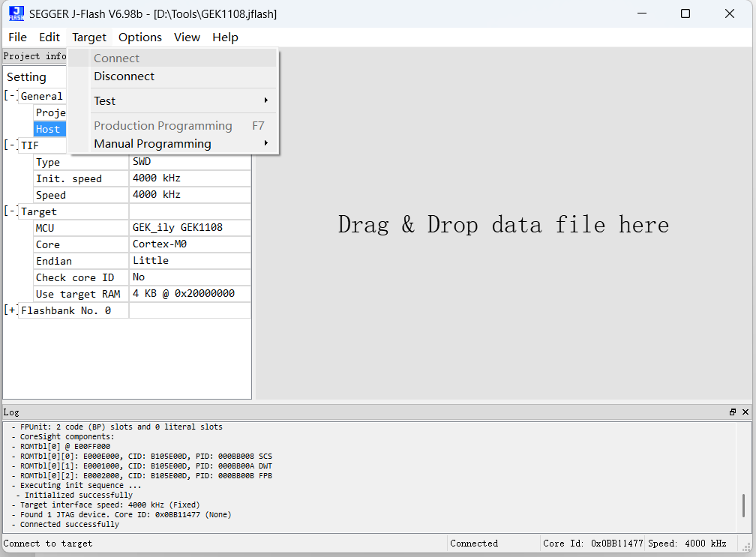Image resolution: width=756 pixels, height=557 pixels.
Task: Select the Endian setting row
Action: tap(81, 261)
